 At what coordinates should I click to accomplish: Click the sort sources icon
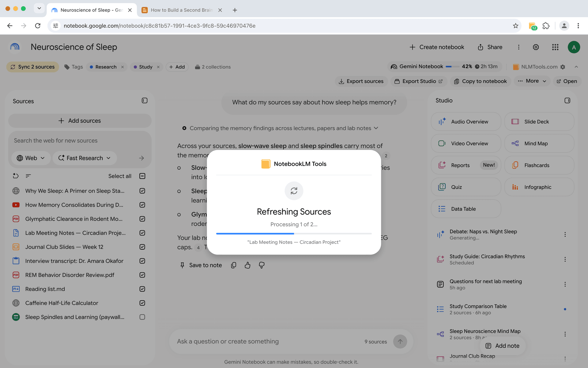[x=28, y=176]
